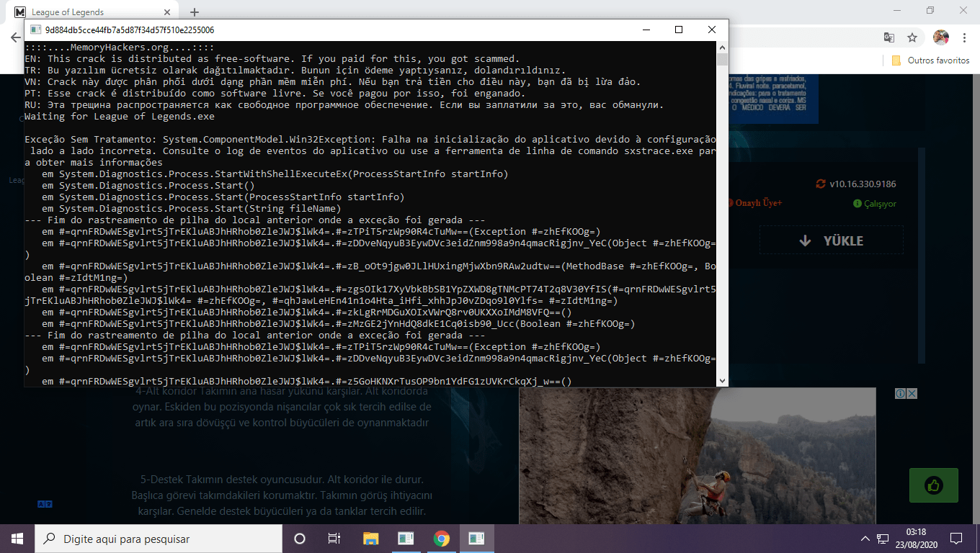The image size is (980, 553).
Task: Open Task View on the taskbar
Action: pos(334,539)
